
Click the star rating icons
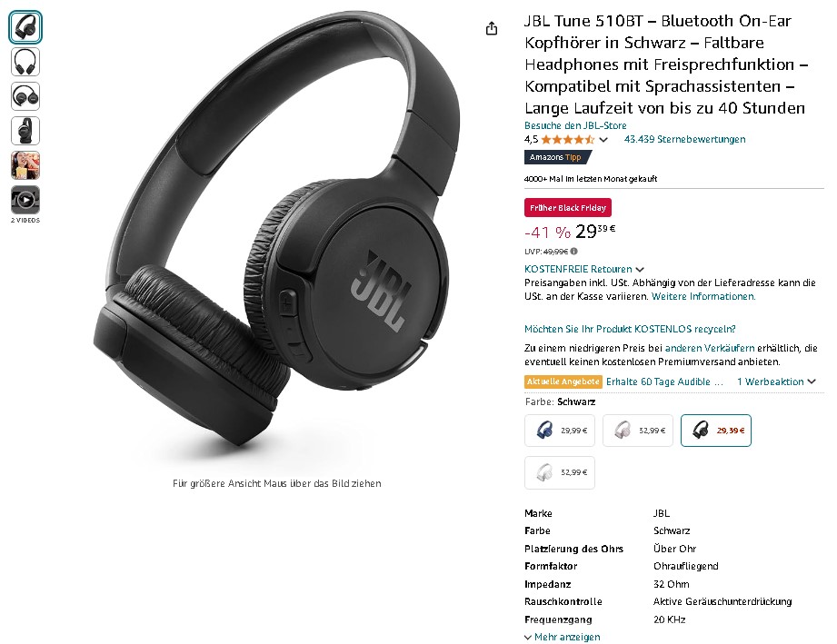[x=567, y=140]
